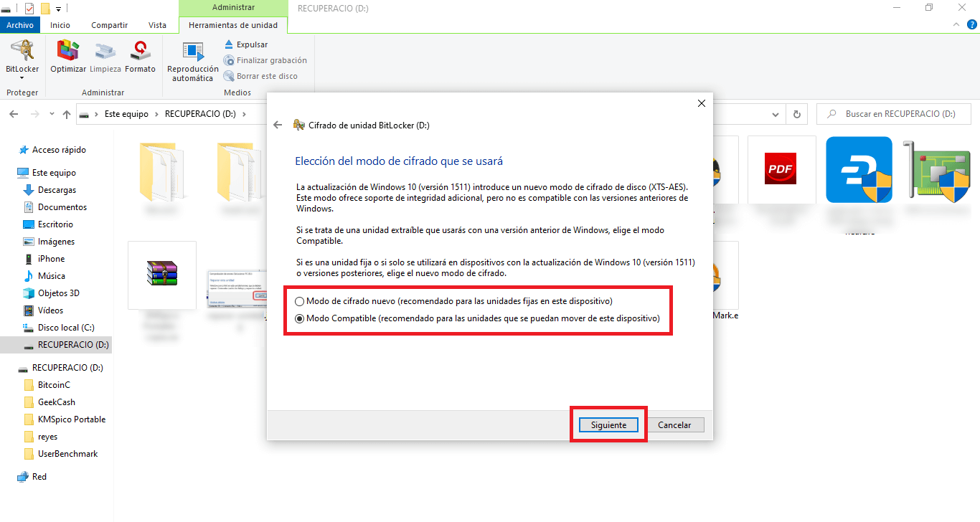
Task: Open the address bar history dropdown
Action: click(x=776, y=114)
